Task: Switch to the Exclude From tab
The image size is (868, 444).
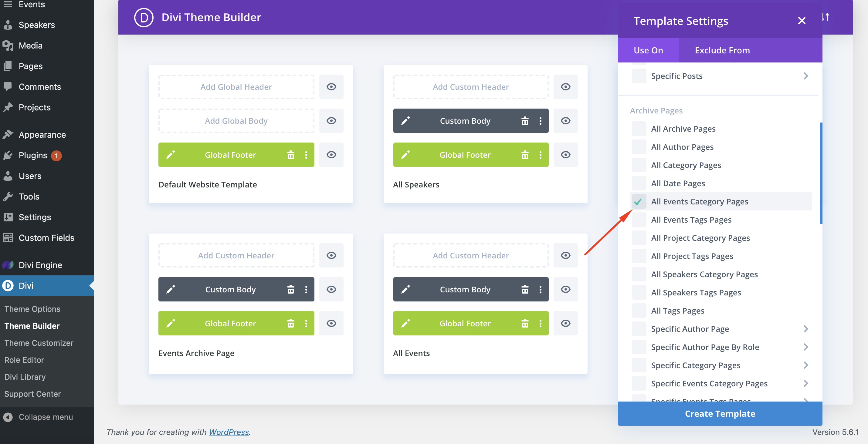Action: (x=722, y=50)
